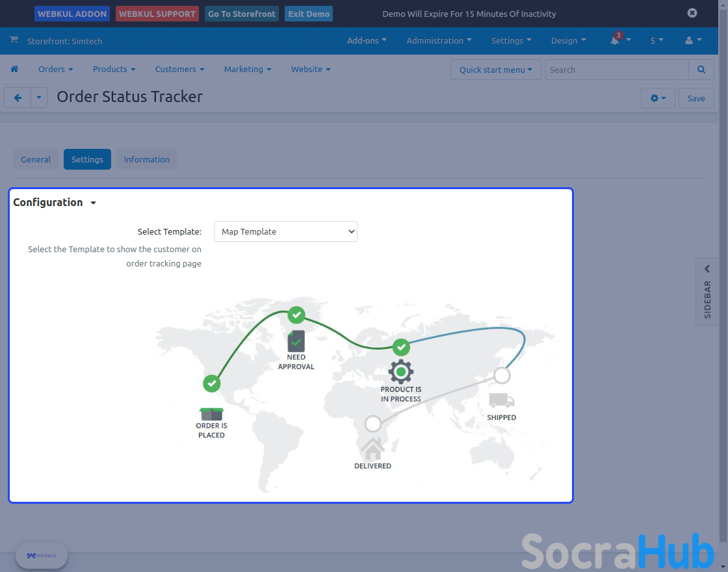Click the empty circle above Shipped
This screenshot has width=728, height=572.
(502, 375)
